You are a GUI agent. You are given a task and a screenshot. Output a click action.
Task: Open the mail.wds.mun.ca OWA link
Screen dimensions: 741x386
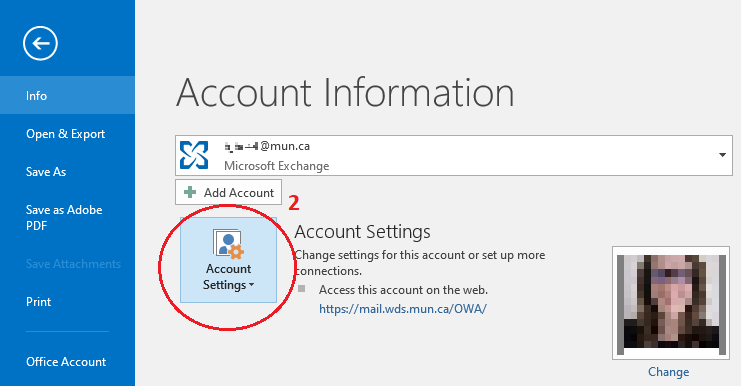(403, 309)
